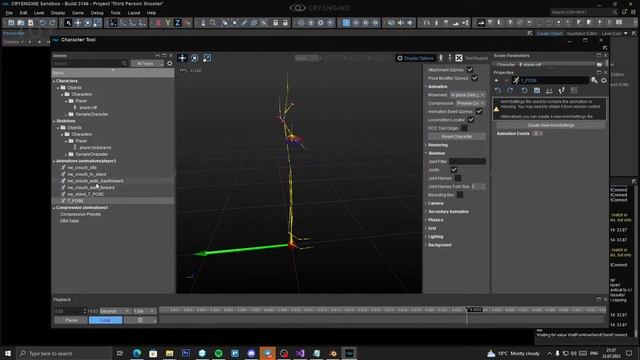
Task: Click Properties panel gear settings icon
Action: (604, 80)
